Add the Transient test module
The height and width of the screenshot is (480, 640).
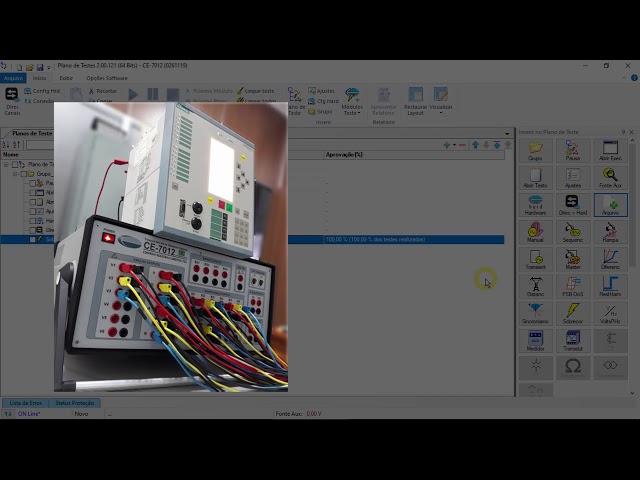pos(535,260)
